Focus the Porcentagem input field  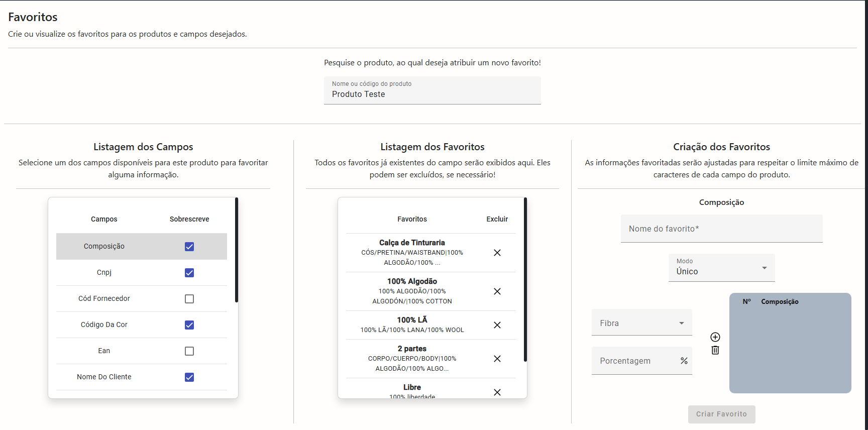pos(635,361)
